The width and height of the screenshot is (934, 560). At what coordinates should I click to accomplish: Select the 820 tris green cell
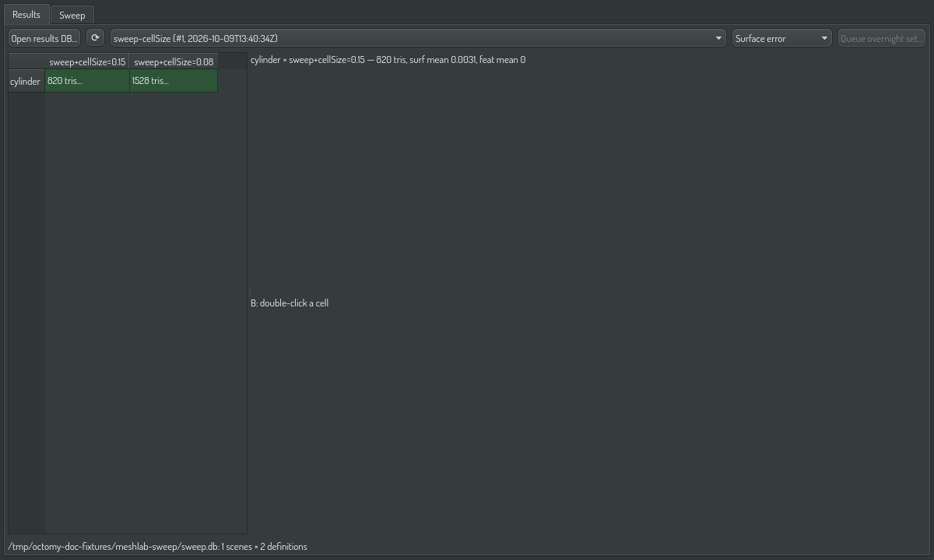pos(87,81)
